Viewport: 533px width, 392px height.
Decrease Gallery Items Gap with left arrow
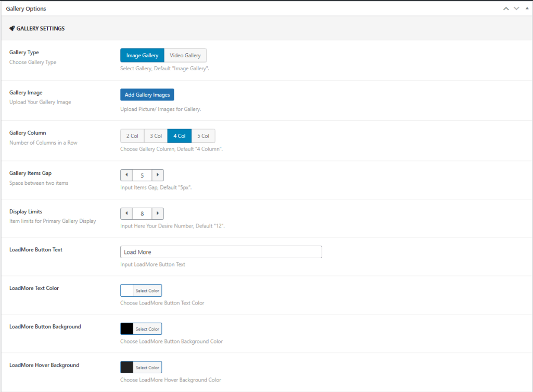click(126, 175)
